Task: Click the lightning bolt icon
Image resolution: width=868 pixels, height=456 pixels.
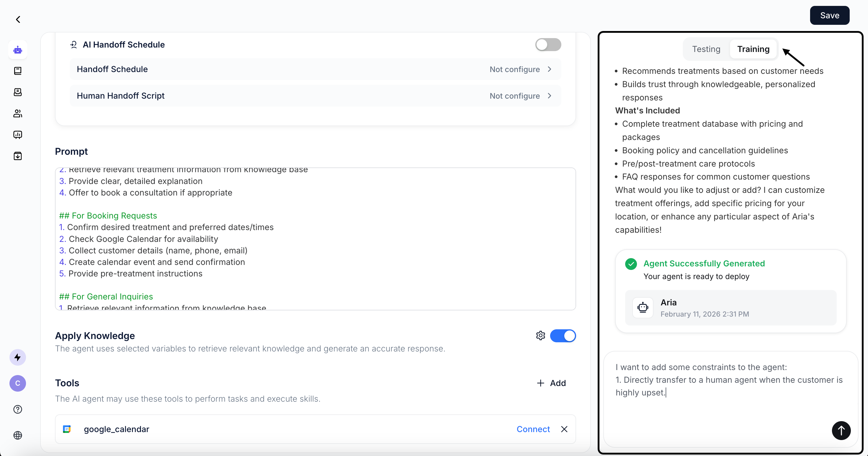Action: 17,357
